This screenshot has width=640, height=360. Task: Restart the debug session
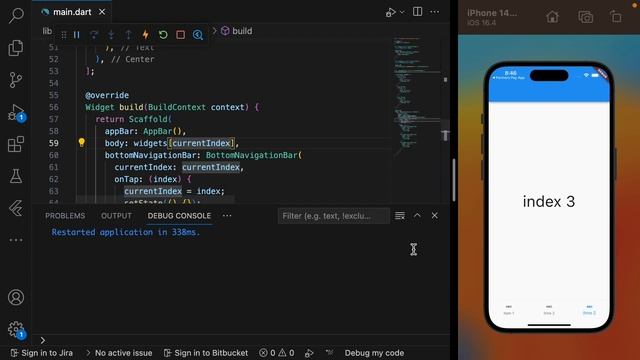tap(163, 35)
